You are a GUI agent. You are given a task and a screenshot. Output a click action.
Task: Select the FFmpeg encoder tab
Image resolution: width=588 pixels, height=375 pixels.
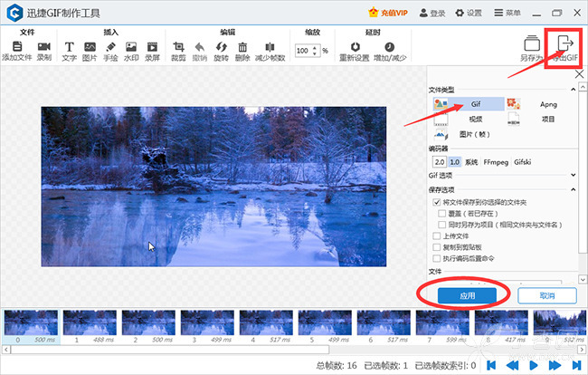[x=494, y=162]
